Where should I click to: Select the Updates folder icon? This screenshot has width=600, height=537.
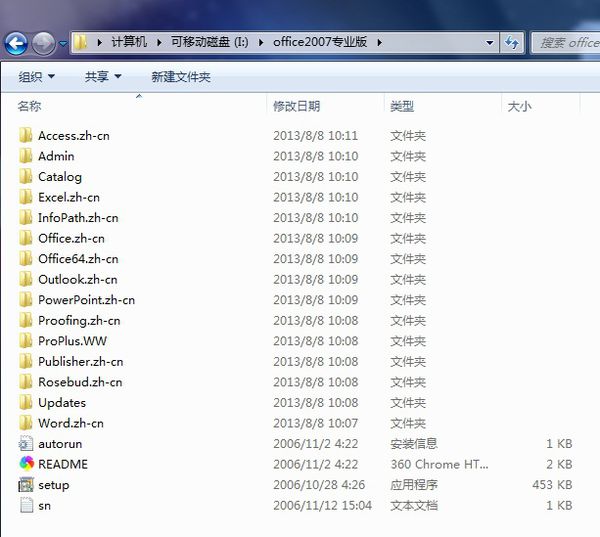click(26, 402)
